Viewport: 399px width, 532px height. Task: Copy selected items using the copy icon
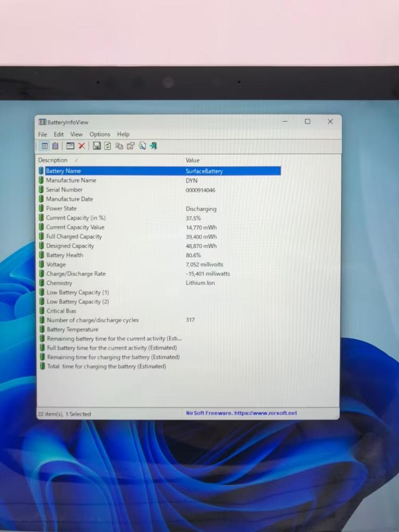pos(119,146)
